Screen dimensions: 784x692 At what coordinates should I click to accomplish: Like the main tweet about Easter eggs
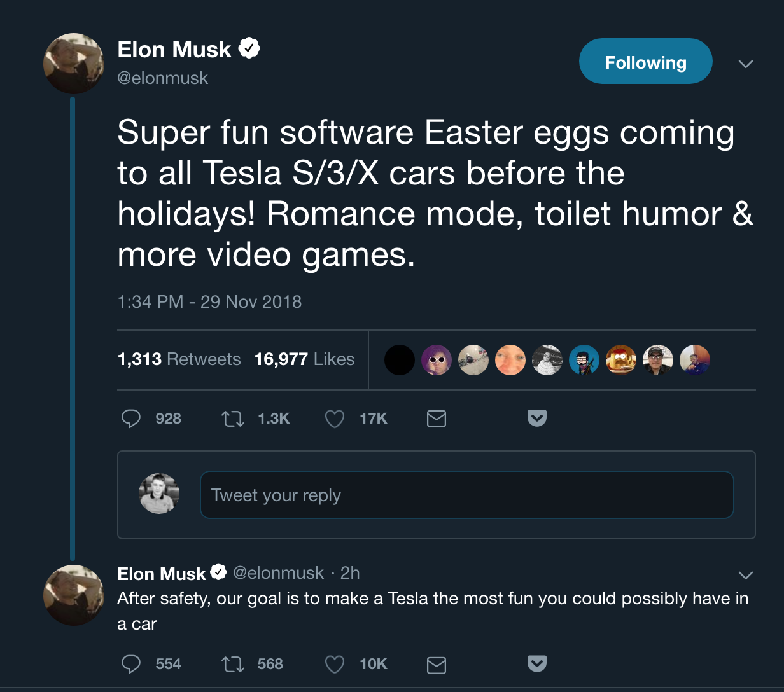[333, 419]
